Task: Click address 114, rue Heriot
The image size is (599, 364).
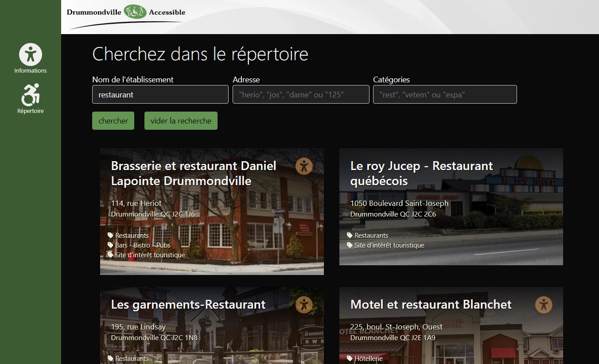Action: click(x=136, y=203)
